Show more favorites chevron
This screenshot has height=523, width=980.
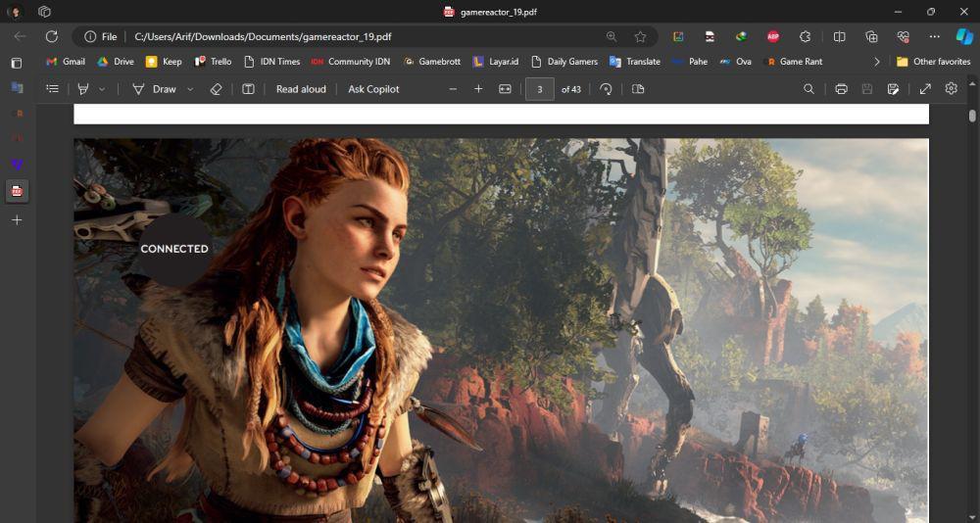(x=877, y=62)
